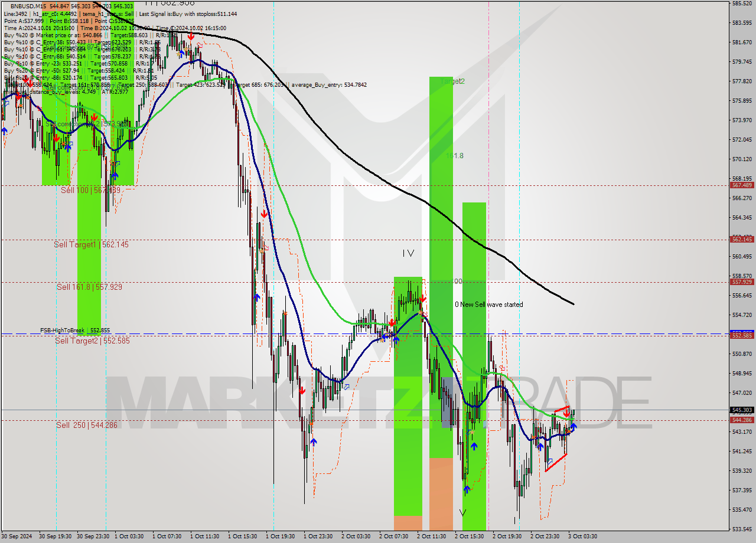This screenshot has height=543, width=756.
Task: Click the '2 Oct 19:30' time axis label
Action: pyautogui.click(x=507, y=537)
